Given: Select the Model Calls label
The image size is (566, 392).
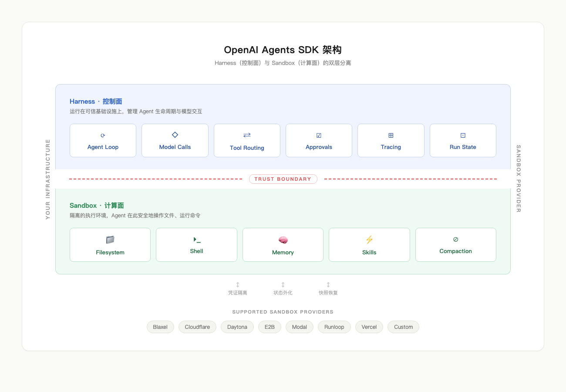Looking at the screenshot, I should click(175, 147).
